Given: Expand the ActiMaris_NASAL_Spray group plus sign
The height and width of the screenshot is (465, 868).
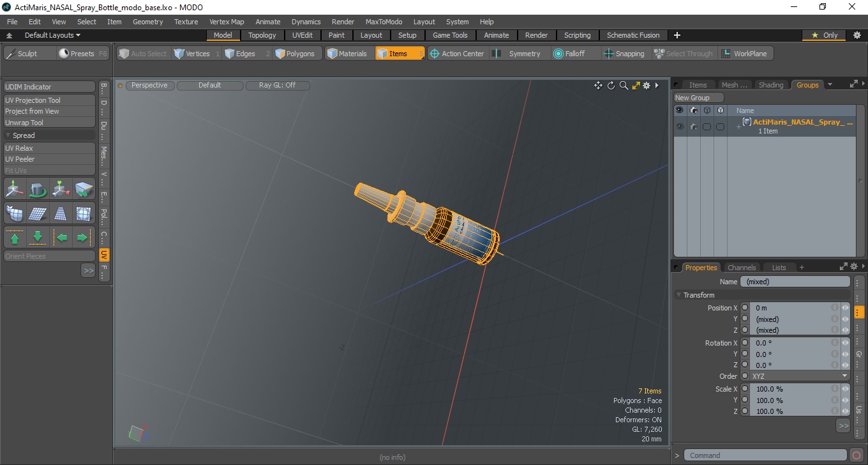Looking at the screenshot, I should (738, 126).
